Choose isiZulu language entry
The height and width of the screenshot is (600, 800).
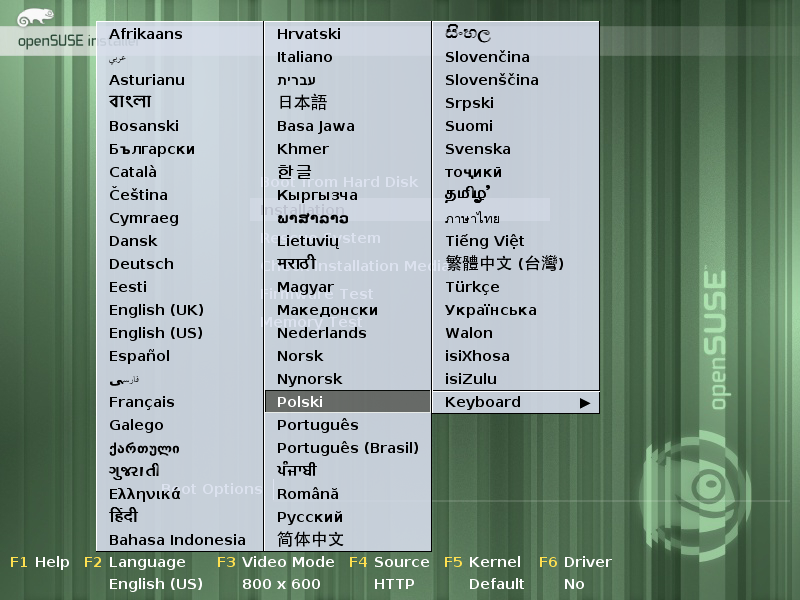pos(471,379)
